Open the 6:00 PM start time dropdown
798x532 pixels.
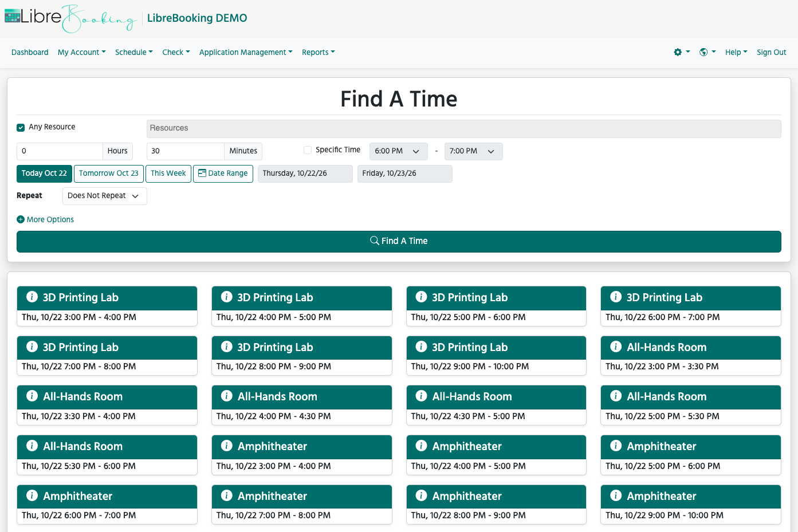(x=398, y=151)
